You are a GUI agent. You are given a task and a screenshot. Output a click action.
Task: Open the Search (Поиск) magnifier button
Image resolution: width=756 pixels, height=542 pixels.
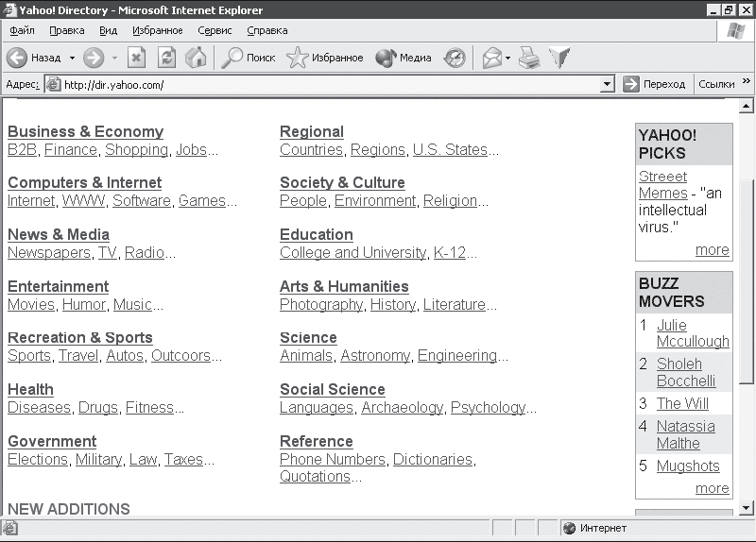248,58
